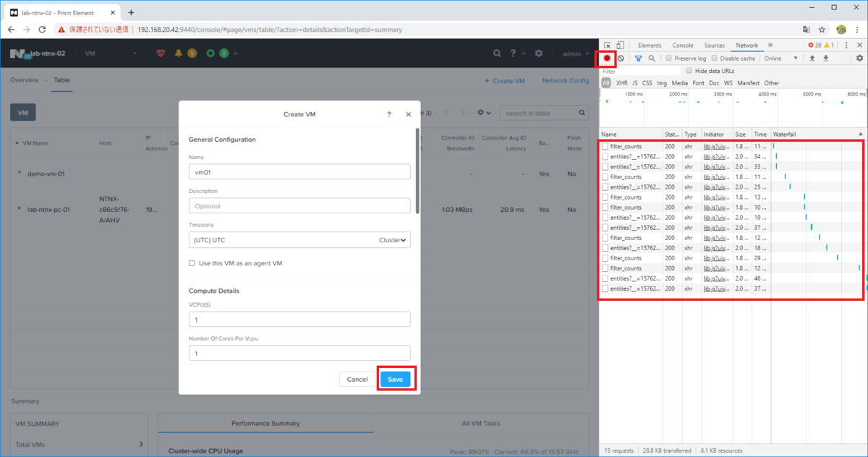Image resolution: width=868 pixels, height=457 pixels.
Task: Open the DevTools three-dot customize menu
Action: [x=846, y=45]
